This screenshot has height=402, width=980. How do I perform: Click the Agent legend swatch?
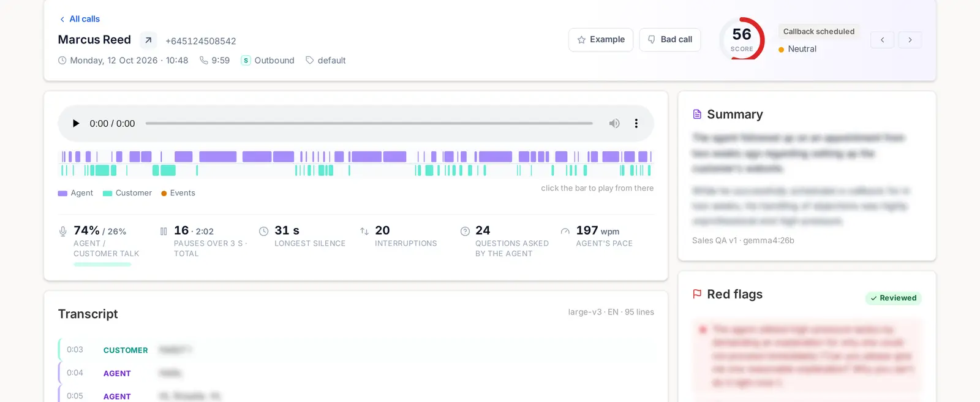62,193
